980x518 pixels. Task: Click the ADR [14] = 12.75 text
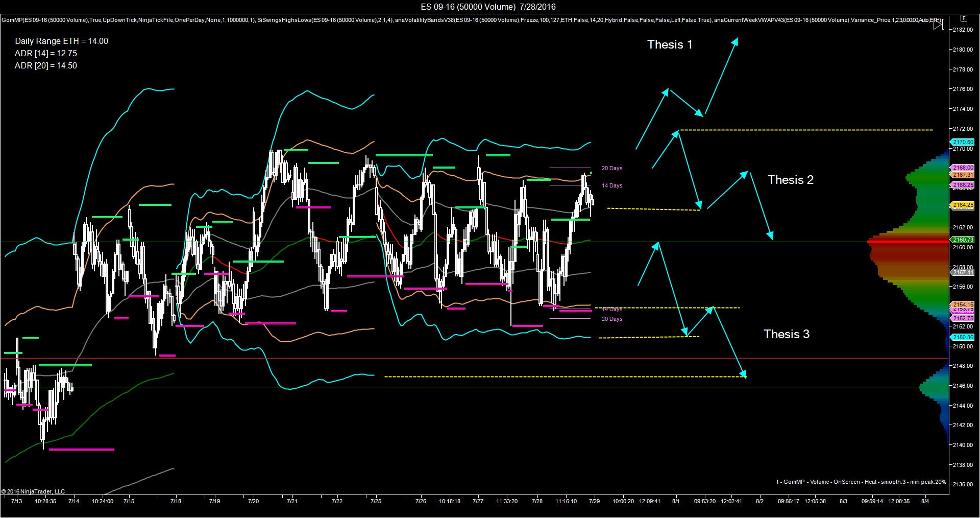(x=46, y=54)
